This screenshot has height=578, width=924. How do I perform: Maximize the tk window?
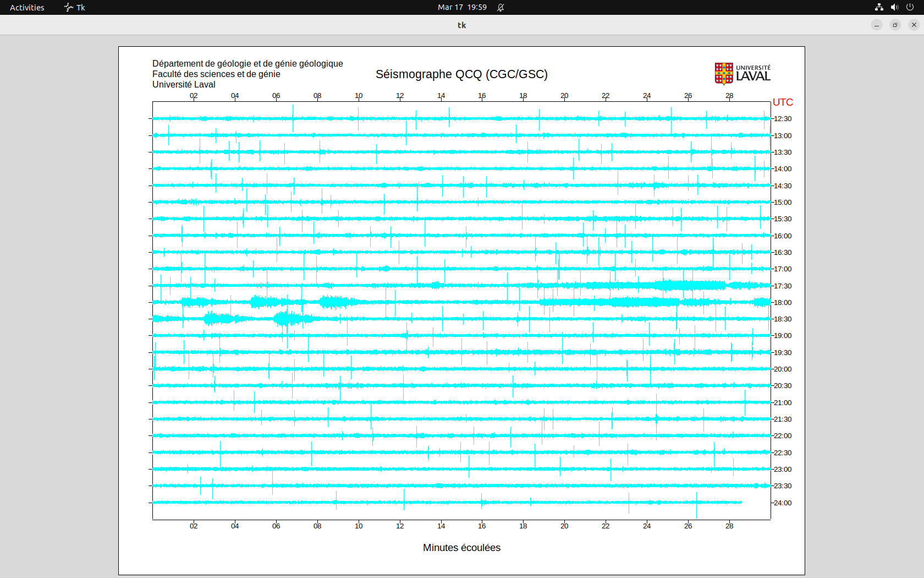[895, 25]
